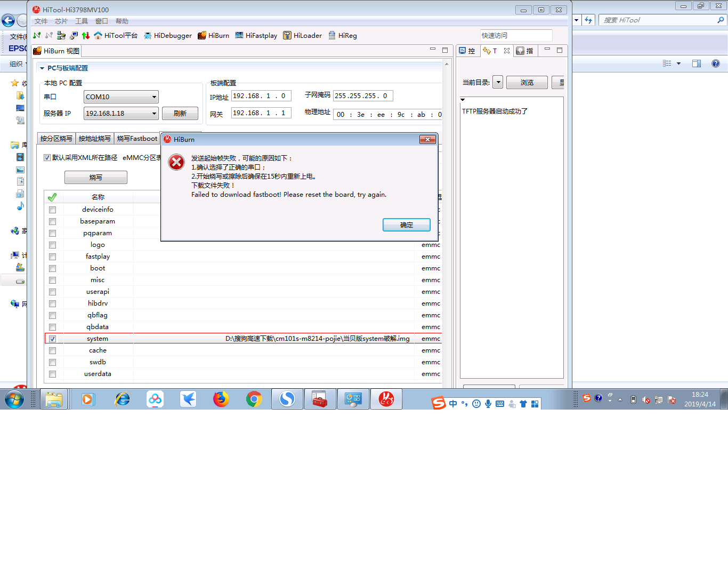Click the Action Center flag tray icon
This screenshot has height=576, width=728.
click(672, 399)
